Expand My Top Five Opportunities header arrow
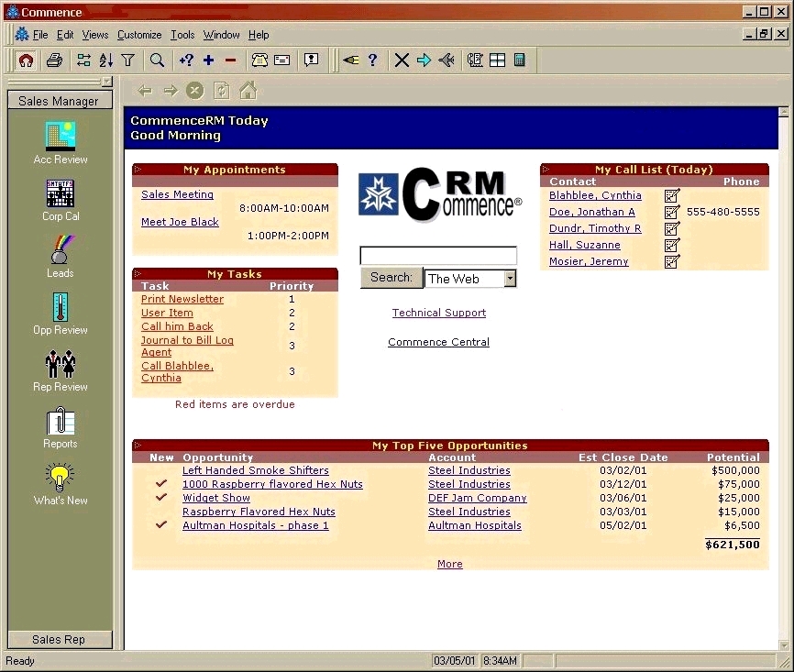The image size is (794, 672). point(138,446)
